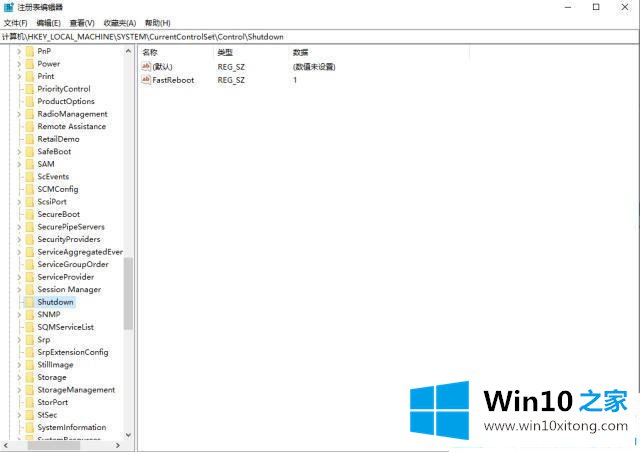
Task: Click the ScsiPort folder icon
Action: tap(29, 202)
